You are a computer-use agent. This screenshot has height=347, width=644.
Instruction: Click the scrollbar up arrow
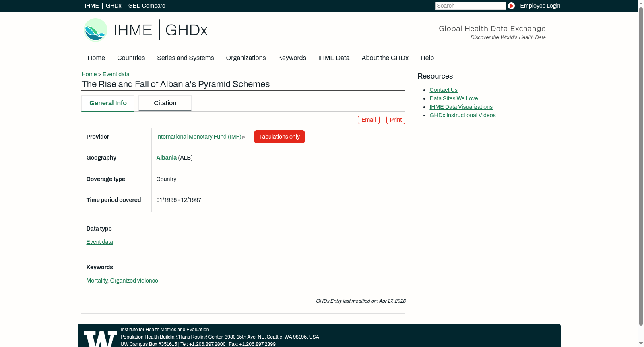pyautogui.click(x=641, y=3)
